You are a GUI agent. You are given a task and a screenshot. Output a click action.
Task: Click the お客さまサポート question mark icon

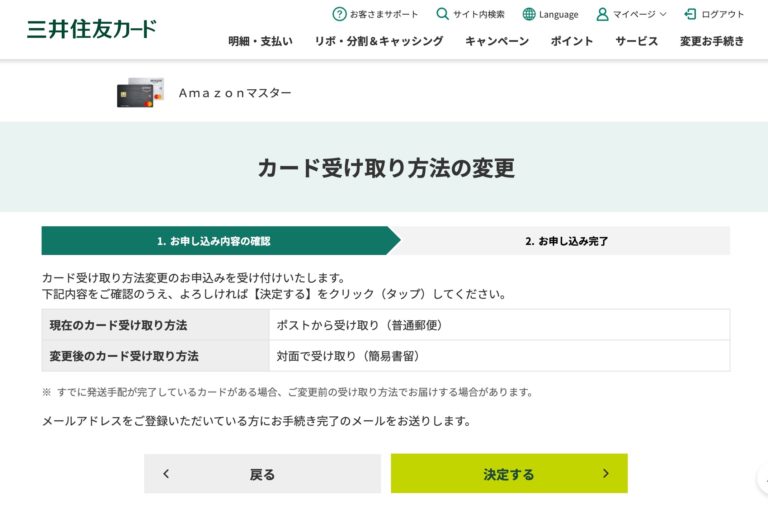[x=339, y=14]
